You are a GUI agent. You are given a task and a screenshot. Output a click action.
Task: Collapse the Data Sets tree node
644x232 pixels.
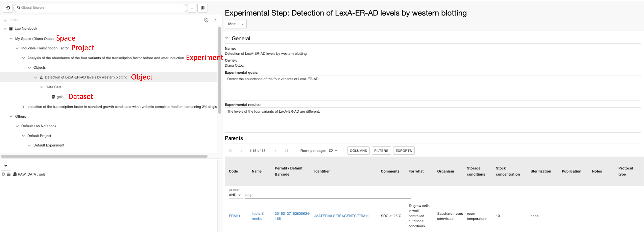(41, 87)
